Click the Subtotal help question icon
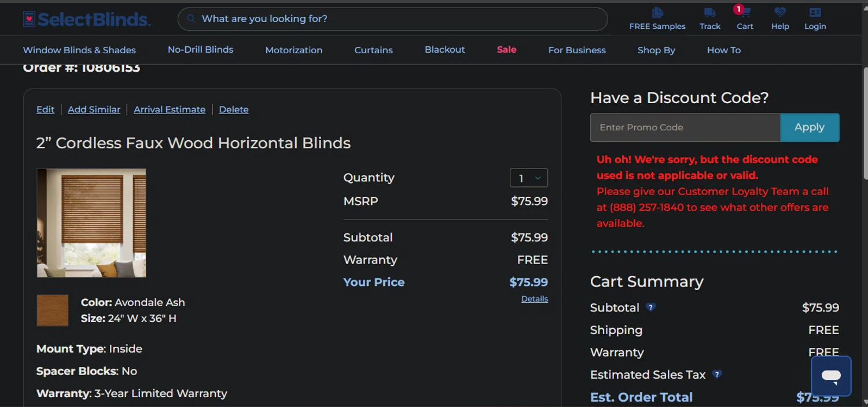The height and width of the screenshot is (407, 868). (x=651, y=307)
